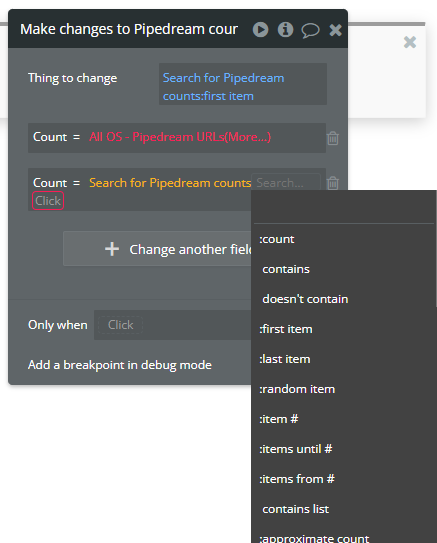437x543 pixels.
Task: Choose :first item from the dropdown list
Action: point(286,329)
